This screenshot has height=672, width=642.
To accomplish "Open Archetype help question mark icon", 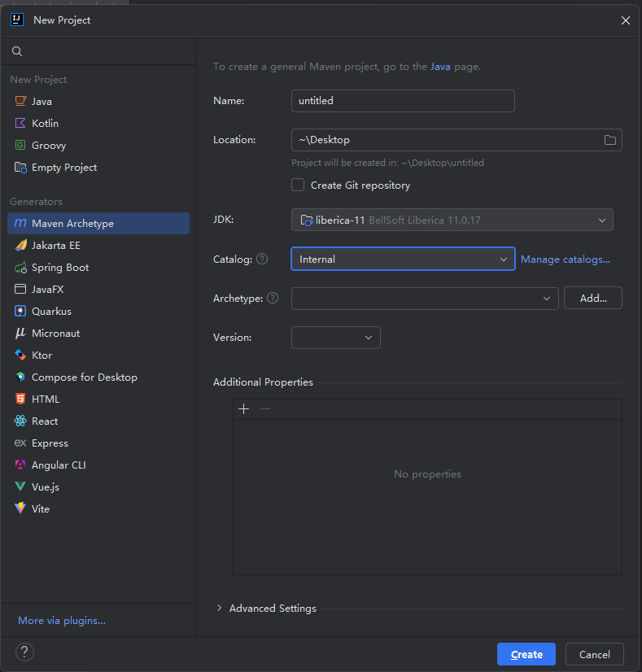I will pyautogui.click(x=273, y=298).
